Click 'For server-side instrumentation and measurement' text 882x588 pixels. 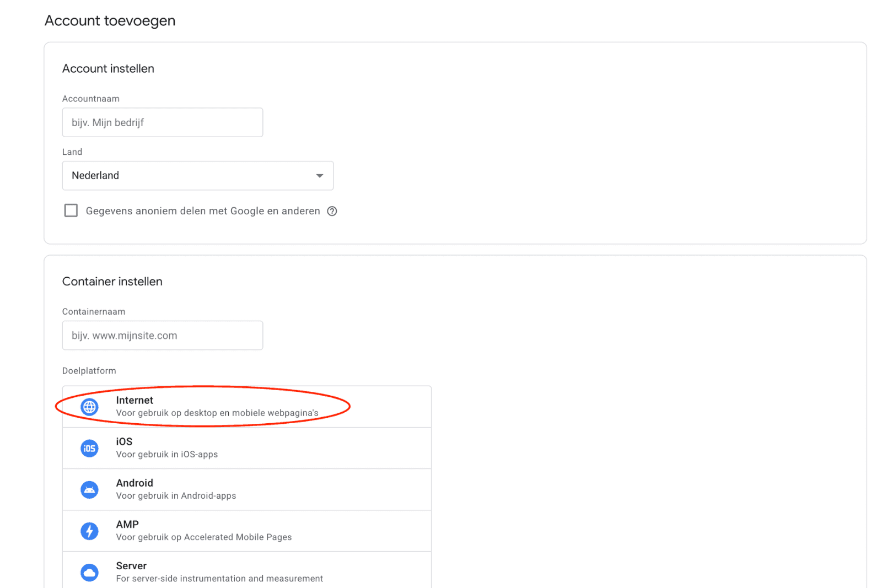(x=219, y=578)
